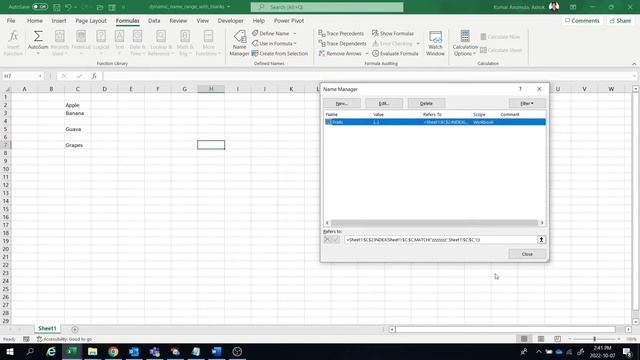Expand the AutoSum dropdown arrow
The height and width of the screenshot is (360, 640).
38,54
